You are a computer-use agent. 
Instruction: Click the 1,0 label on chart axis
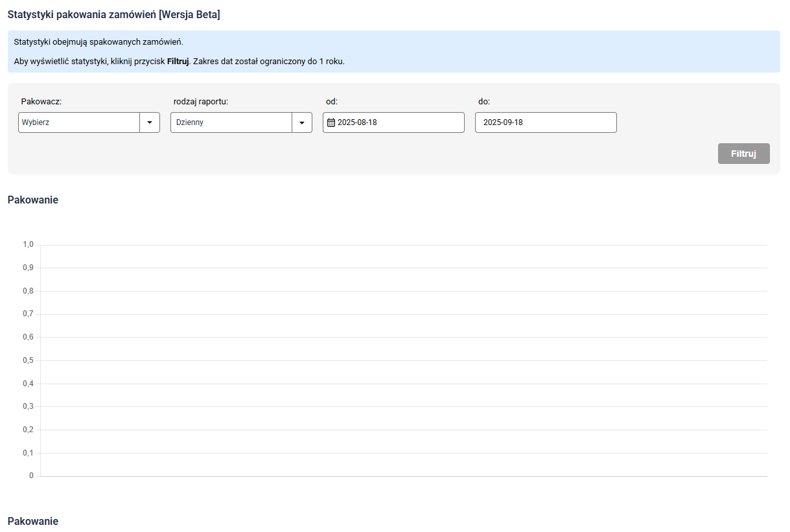coord(28,245)
